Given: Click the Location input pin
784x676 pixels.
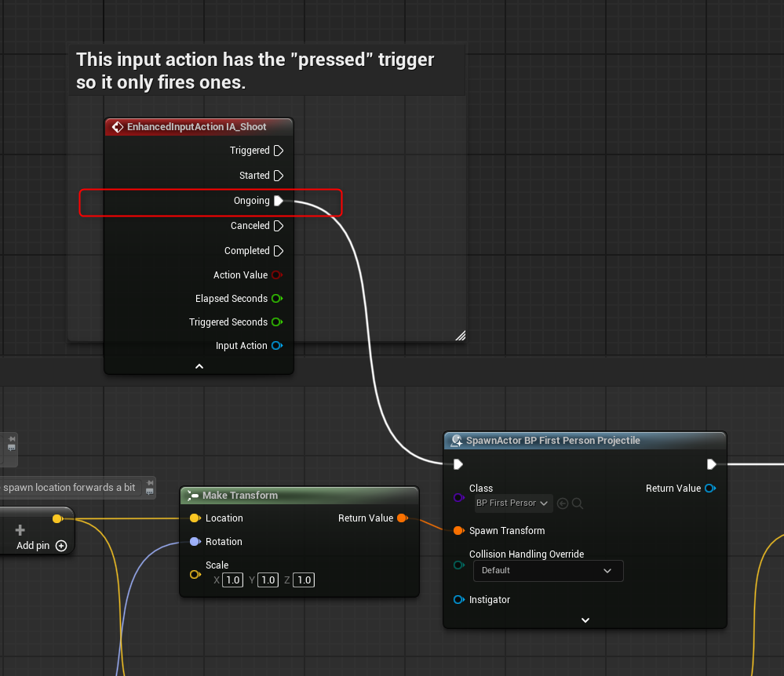Looking at the screenshot, I should click(x=195, y=518).
